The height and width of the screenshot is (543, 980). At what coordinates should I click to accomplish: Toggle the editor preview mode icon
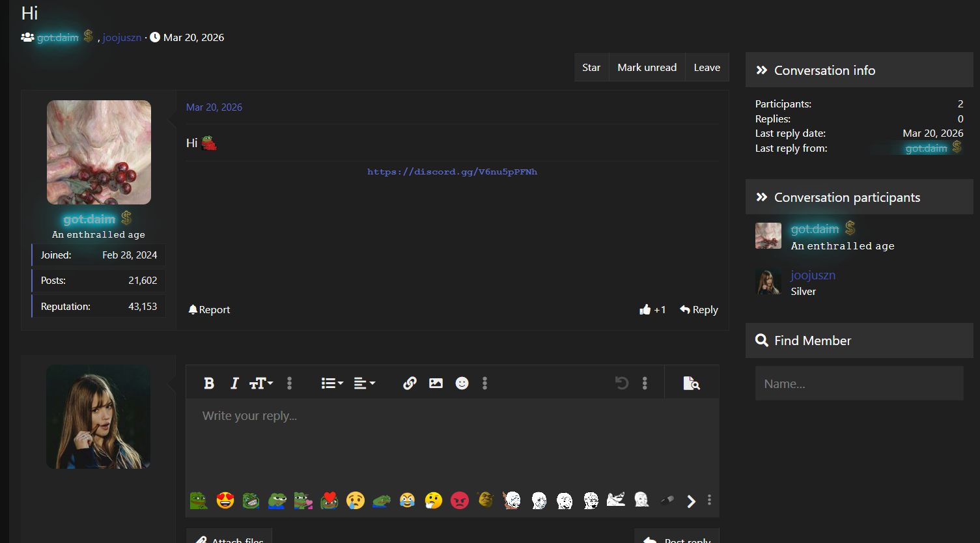tap(692, 383)
